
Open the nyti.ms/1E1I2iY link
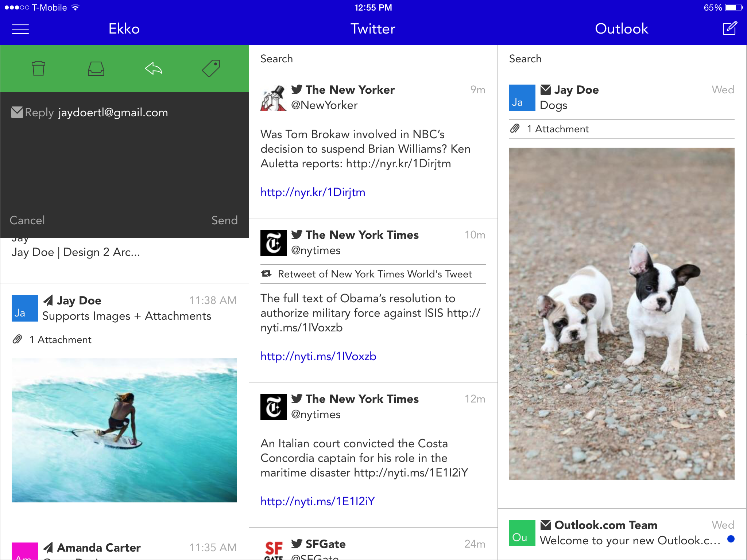tap(317, 501)
